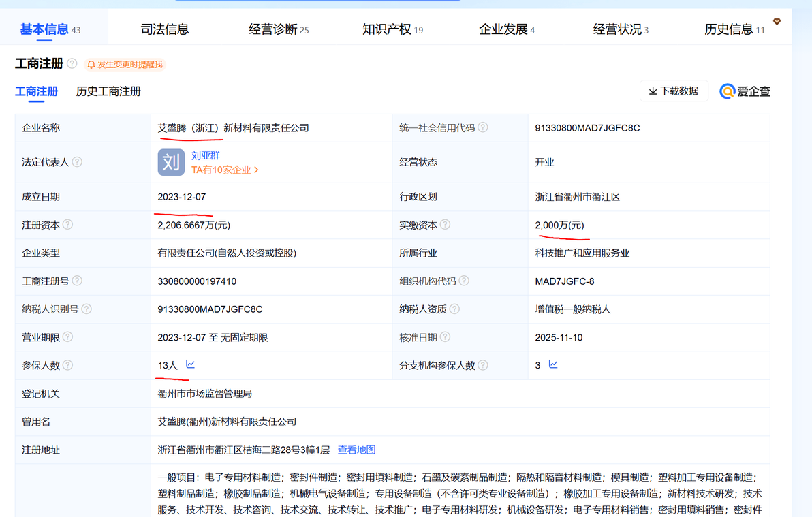Click industry value 科技推广和应用服务业
The height and width of the screenshot is (517, 812).
coord(582,253)
